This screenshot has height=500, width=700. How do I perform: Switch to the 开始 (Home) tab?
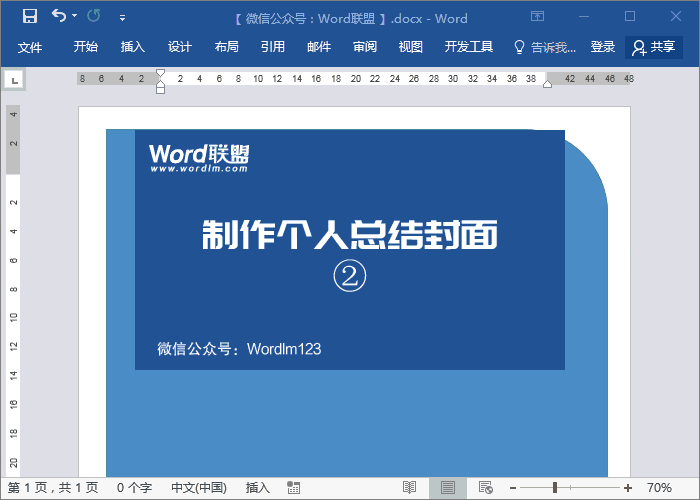click(x=86, y=47)
